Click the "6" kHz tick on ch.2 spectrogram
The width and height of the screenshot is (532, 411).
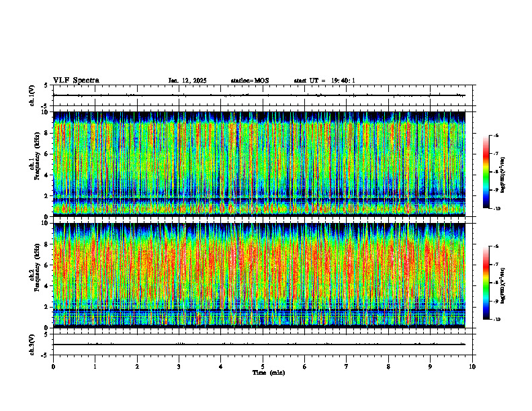pos(47,265)
